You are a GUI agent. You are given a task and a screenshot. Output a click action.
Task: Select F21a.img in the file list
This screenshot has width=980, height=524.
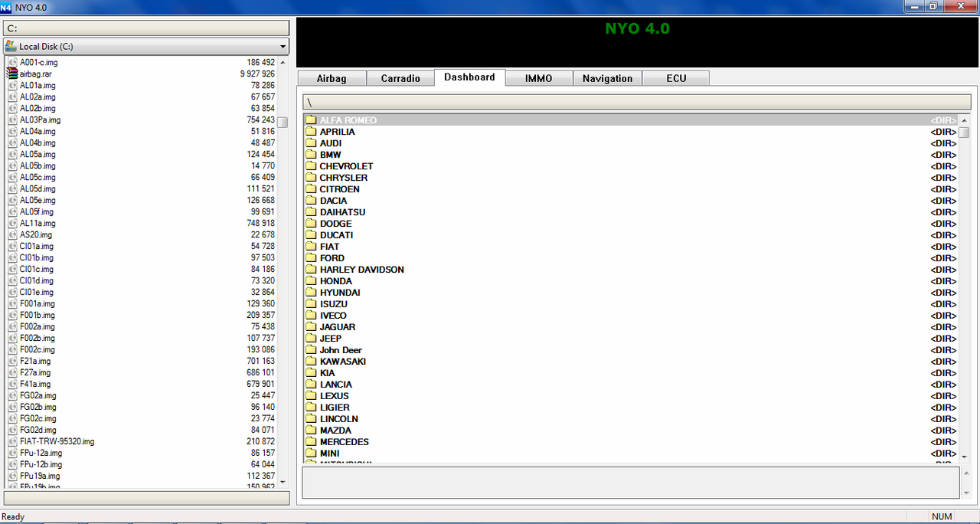tap(141, 361)
